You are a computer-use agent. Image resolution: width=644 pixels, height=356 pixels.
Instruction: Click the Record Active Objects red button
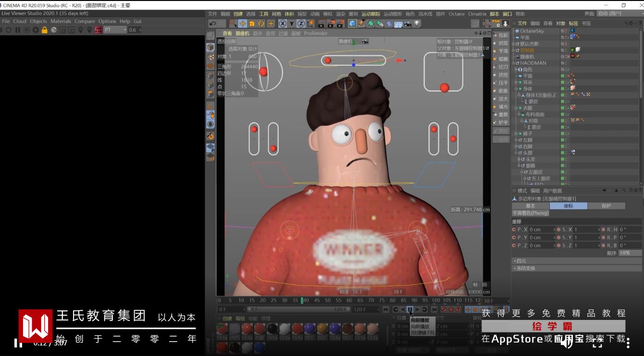[x=444, y=310]
